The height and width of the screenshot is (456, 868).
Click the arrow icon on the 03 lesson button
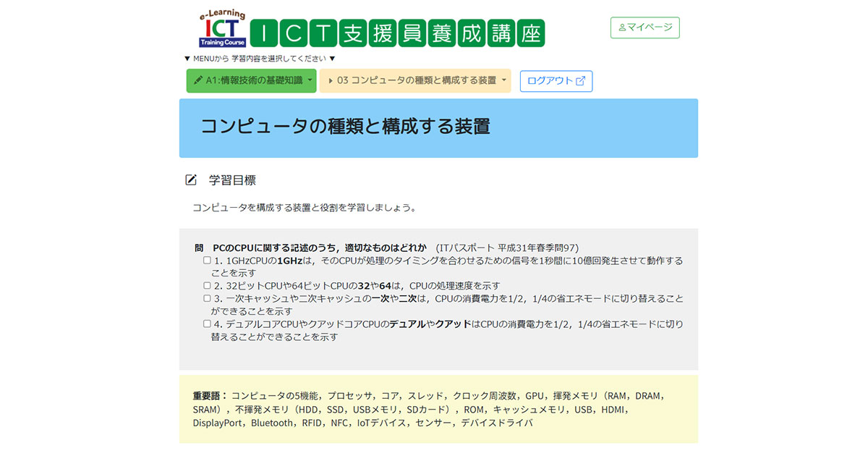331,81
